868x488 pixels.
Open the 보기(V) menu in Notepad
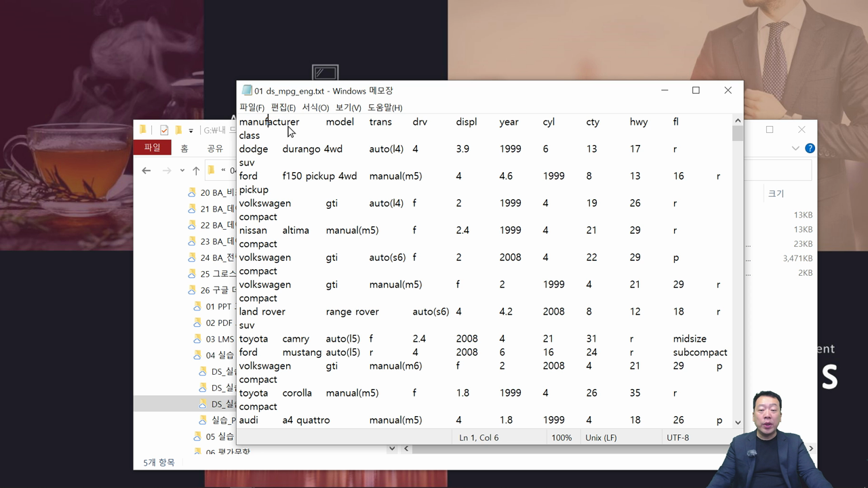pyautogui.click(x=348, y=107)
